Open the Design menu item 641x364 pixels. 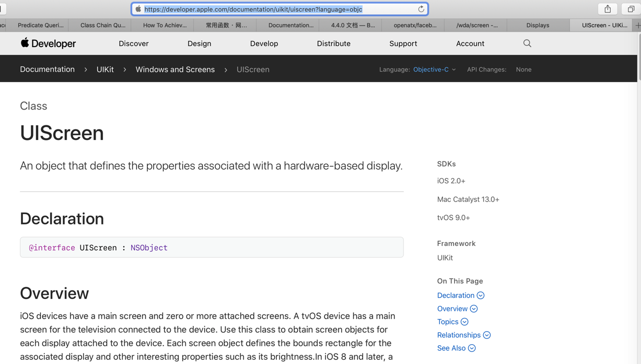click(x=200, y=43)
